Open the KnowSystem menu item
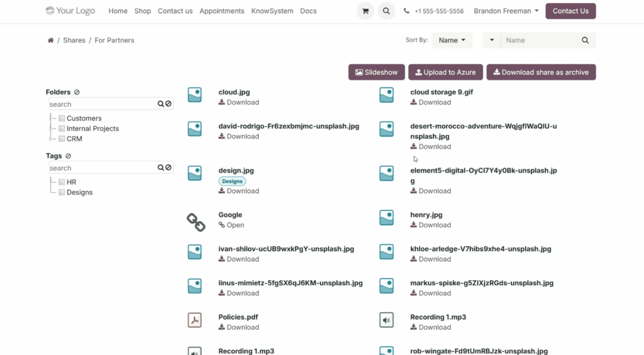The width and height of the screenshot is (644, 355). coord(272,11)
